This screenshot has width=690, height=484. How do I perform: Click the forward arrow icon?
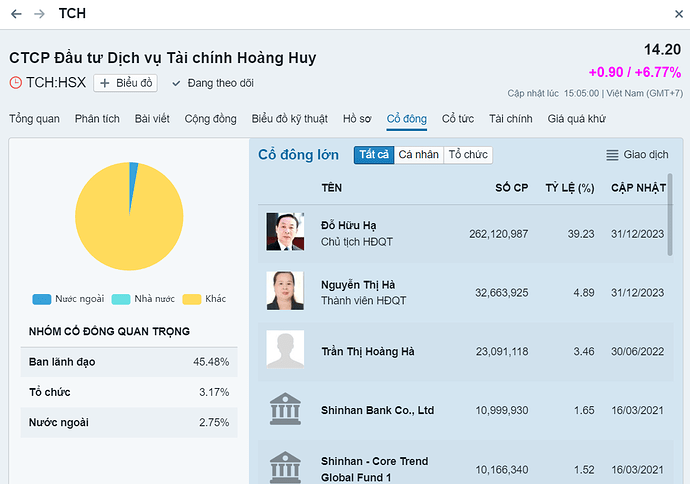(x=39, y=14)
